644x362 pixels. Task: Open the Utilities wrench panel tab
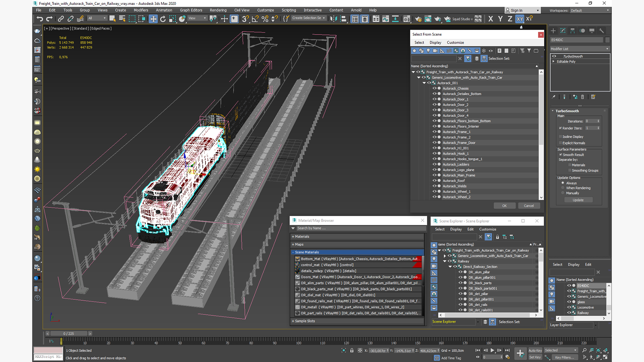click(x=601, y=31)
